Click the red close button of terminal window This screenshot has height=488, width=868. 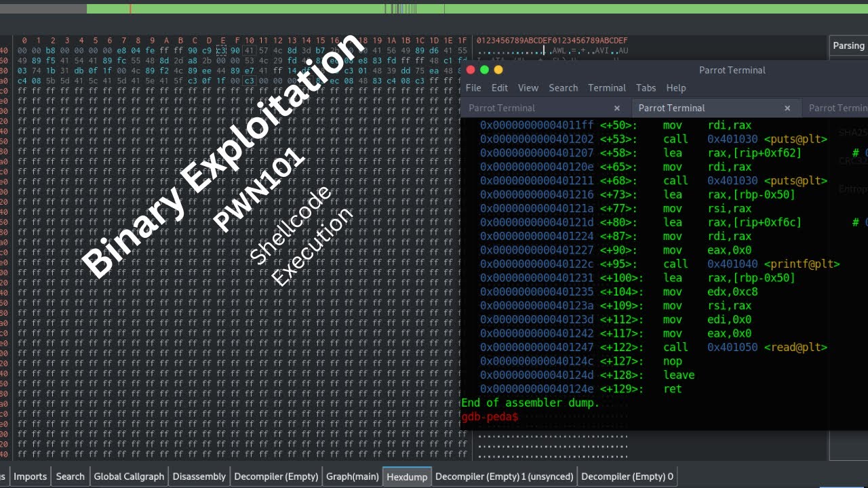tap(471, 70)
